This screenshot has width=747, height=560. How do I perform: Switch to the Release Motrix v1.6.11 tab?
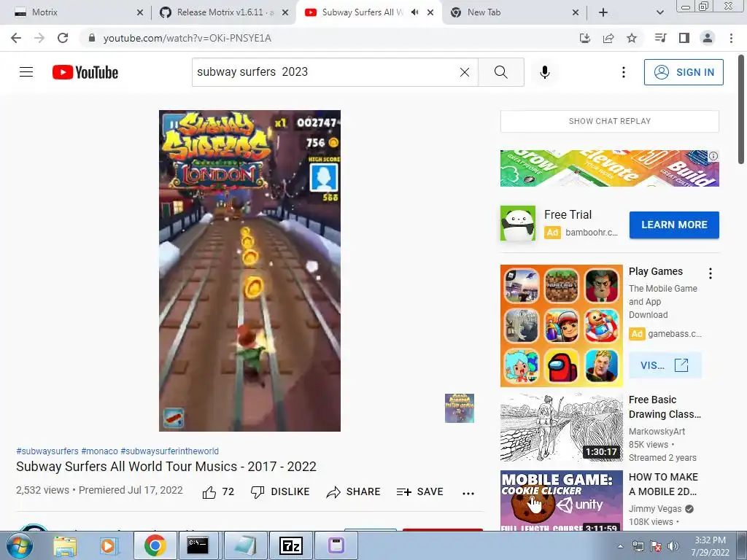(x=220, y=12)
